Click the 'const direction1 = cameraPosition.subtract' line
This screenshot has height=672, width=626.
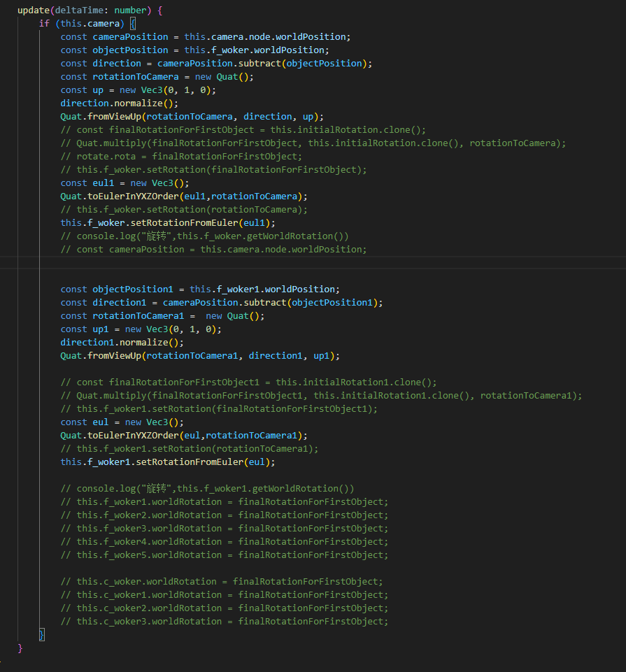pyautogui.click(x=222, y=303)
